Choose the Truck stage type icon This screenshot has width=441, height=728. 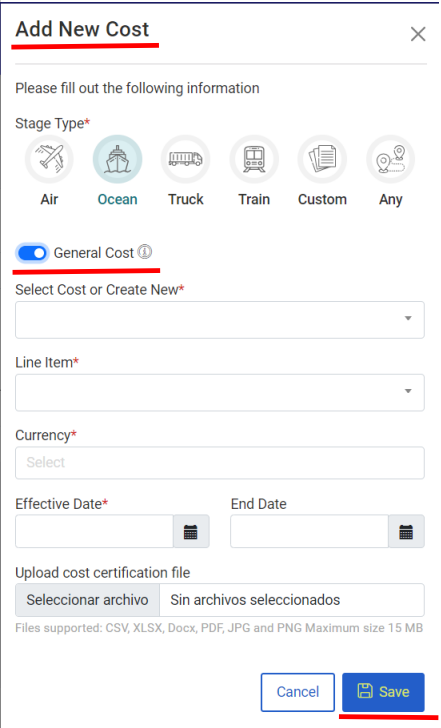coord(186,159)
